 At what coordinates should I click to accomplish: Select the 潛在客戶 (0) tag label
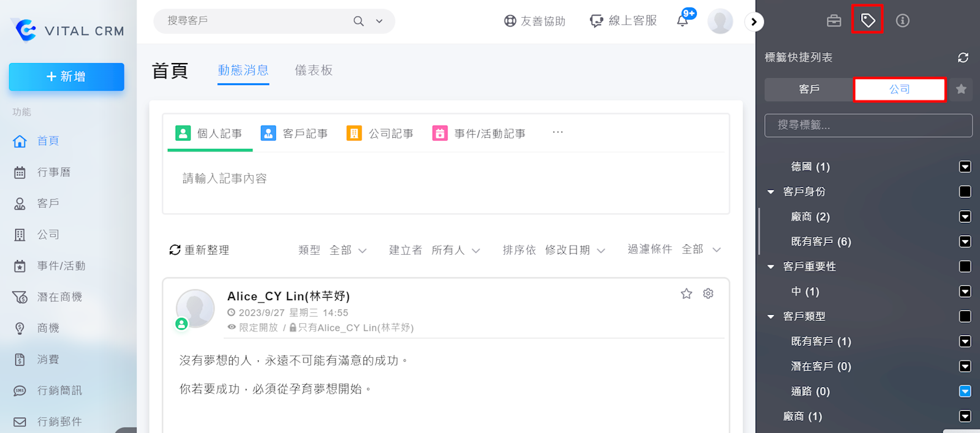tap(821, 366)
